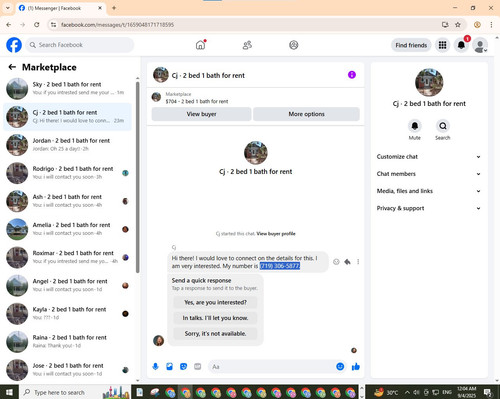Open the apps grid menu icon
The width and height of the screenshot is (500, 399).
tap(442, 45)
